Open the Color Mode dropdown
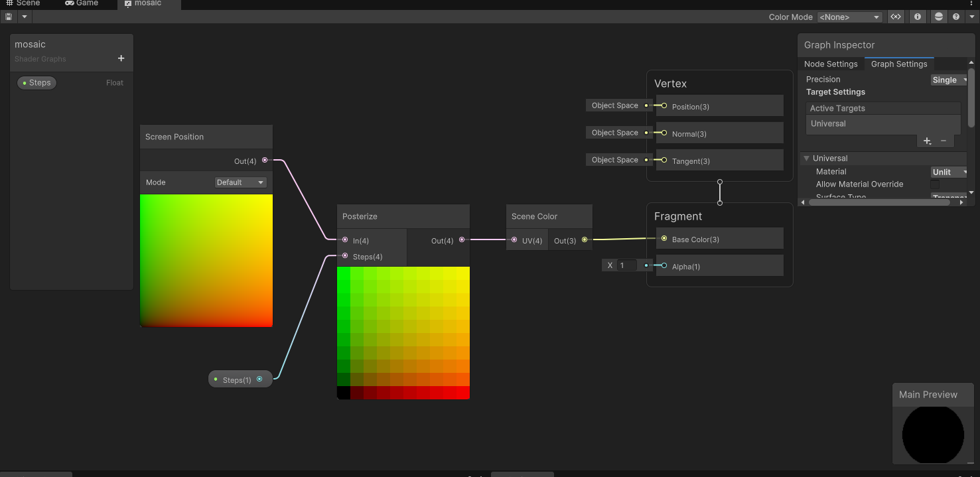The width and height of the screenshot is (980, 477). (849, 17)
